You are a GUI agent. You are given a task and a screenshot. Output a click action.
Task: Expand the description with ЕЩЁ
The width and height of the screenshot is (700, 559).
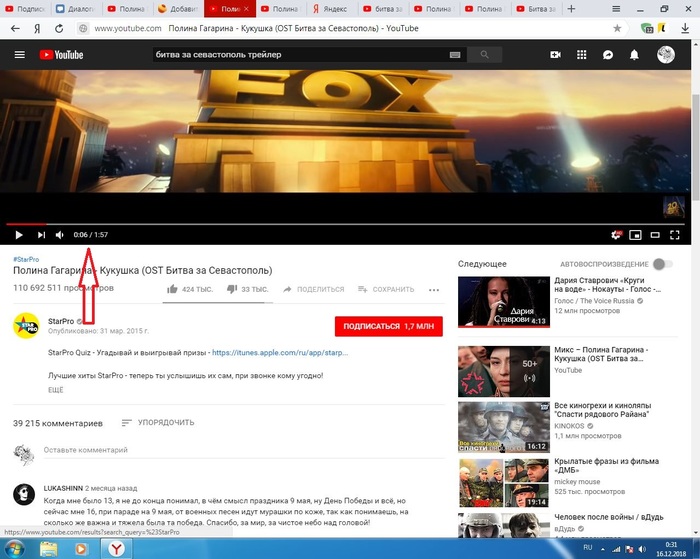(55, 389)
